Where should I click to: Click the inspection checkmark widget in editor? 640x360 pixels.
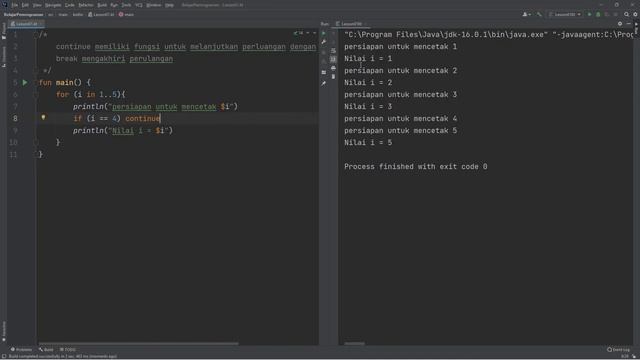pos(298,33)
